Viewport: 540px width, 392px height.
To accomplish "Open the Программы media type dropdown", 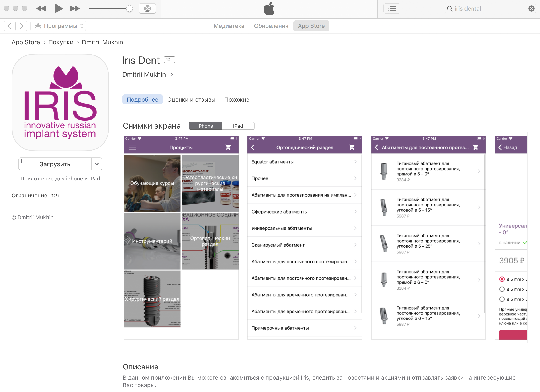I will [x=58, y=26].
